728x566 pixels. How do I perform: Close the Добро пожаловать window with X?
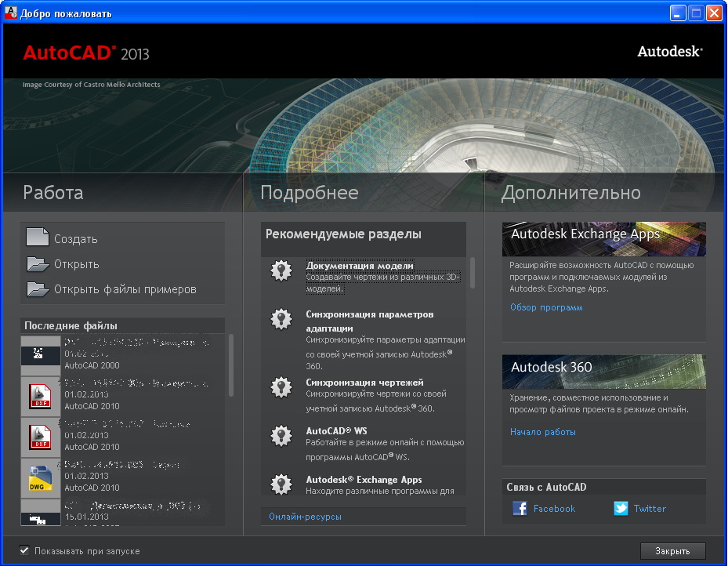[714, 13]
